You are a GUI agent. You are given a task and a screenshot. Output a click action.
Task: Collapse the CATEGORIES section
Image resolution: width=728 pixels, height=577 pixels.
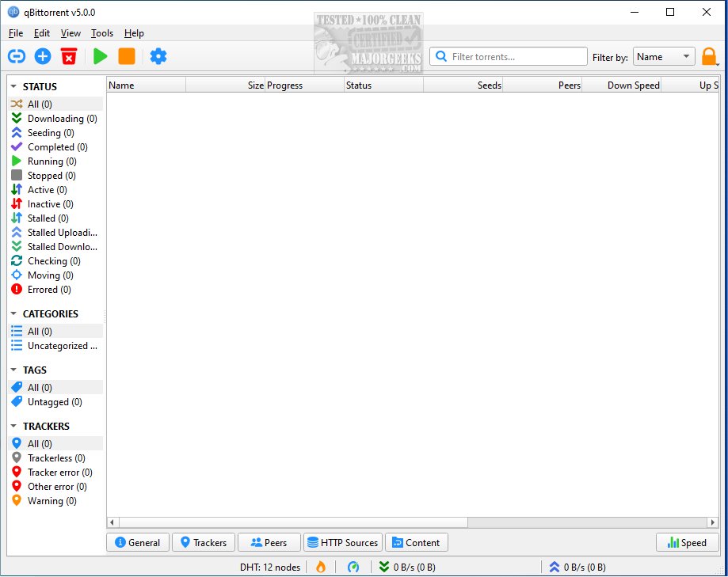click(10, 313)
